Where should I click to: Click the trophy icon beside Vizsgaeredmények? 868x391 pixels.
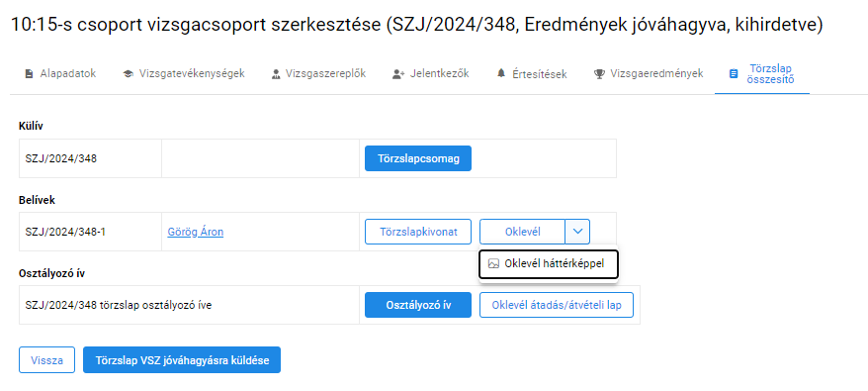point(599,74)
